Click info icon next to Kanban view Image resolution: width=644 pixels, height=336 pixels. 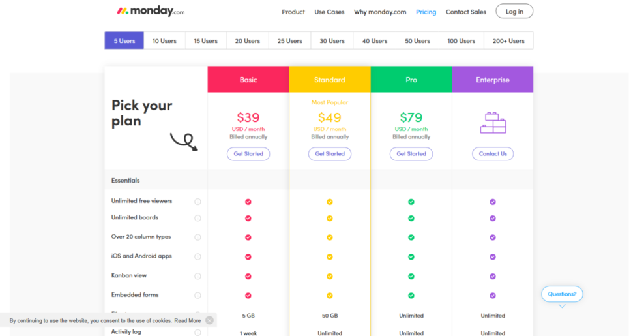point(198,276)
